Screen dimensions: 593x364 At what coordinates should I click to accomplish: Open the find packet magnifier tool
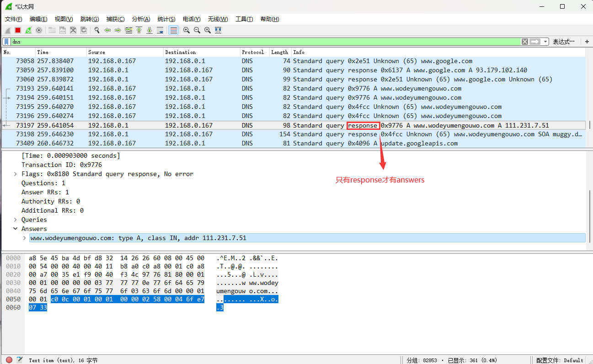pyautogui.click(x=97, y=30)
